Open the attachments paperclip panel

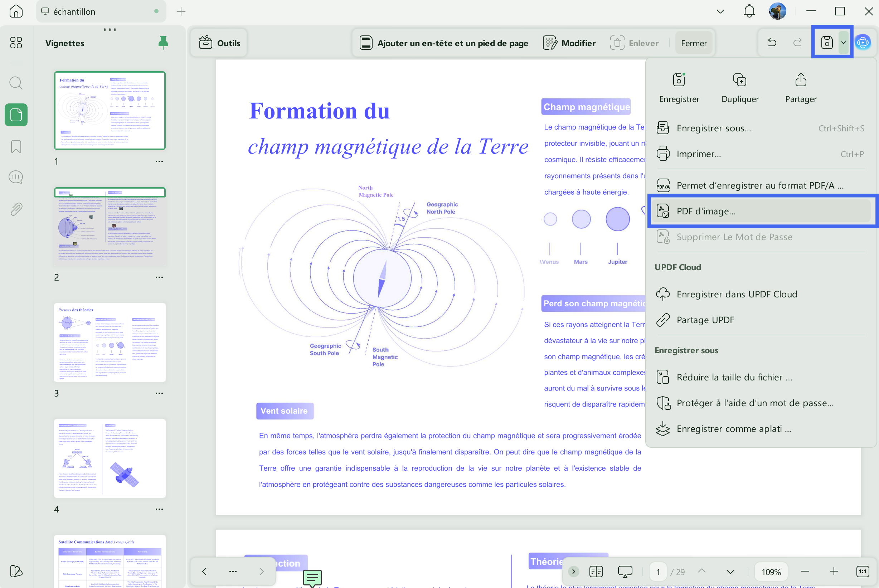[x=16, y=209]
